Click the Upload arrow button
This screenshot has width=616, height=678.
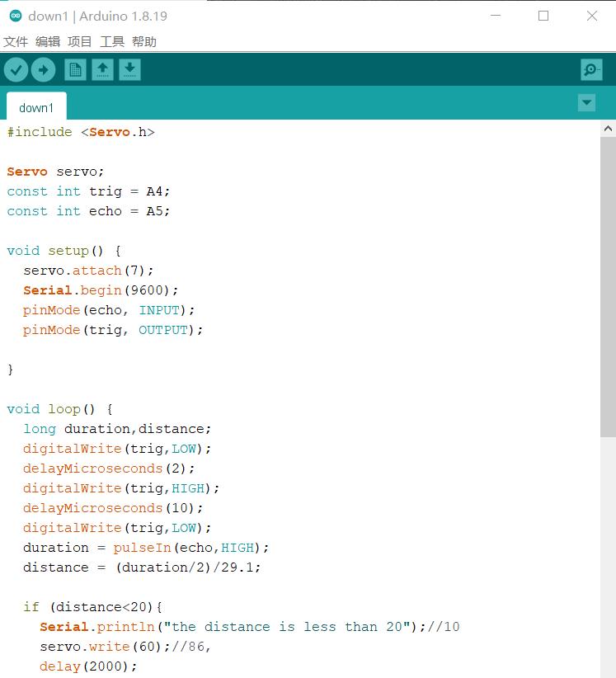[43, 69]
